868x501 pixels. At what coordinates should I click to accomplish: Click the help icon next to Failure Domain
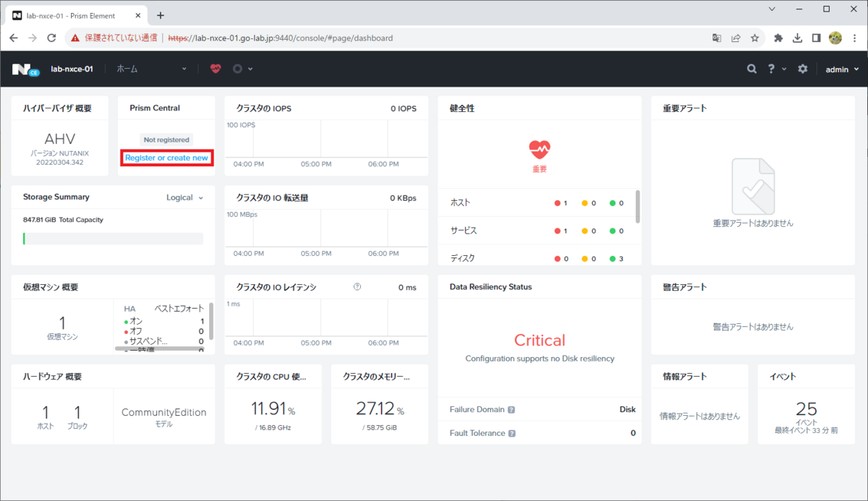pos(511,410)
